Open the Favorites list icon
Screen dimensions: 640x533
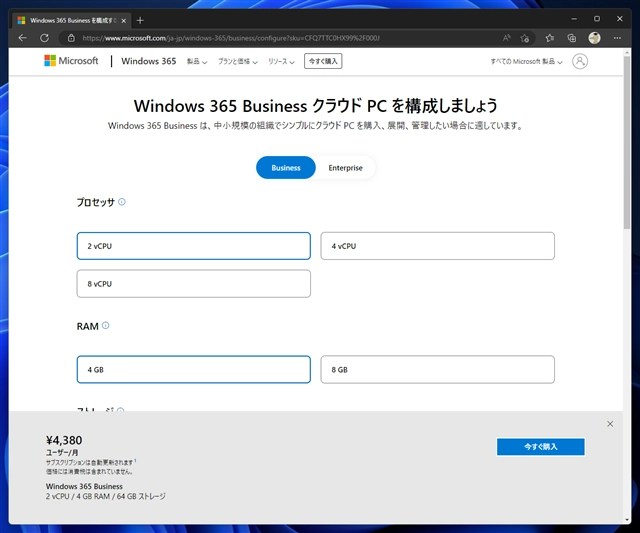549,38
